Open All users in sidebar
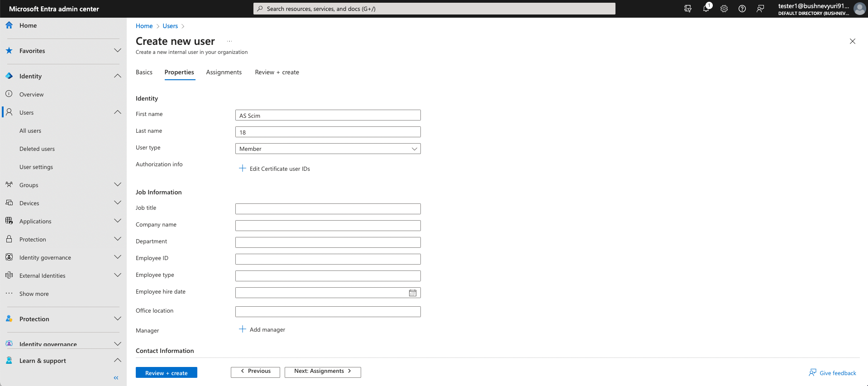The image size is (868, 386). pos(30,131)
